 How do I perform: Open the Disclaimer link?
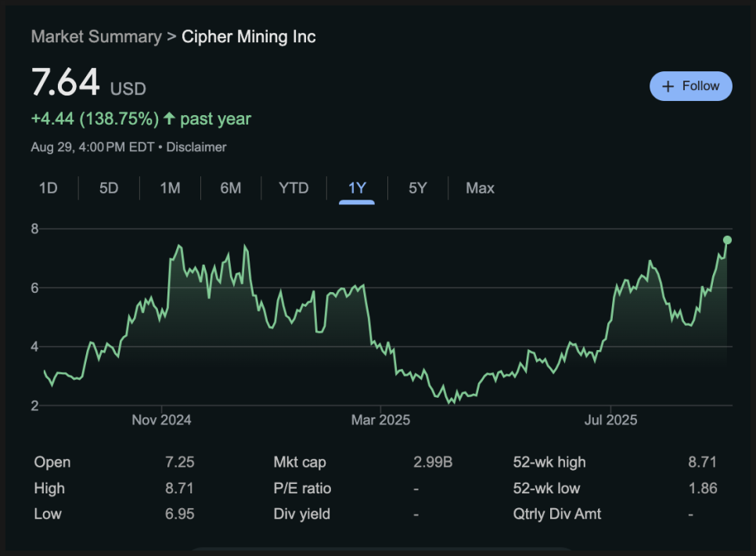(196, 147)
